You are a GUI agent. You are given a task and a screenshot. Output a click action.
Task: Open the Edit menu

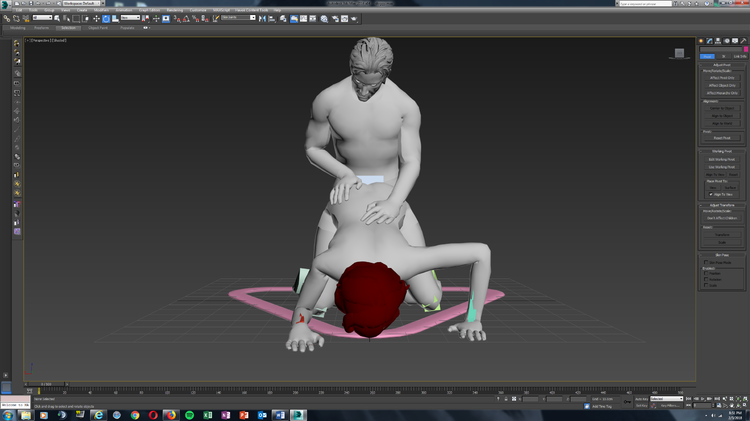[19, 10]
